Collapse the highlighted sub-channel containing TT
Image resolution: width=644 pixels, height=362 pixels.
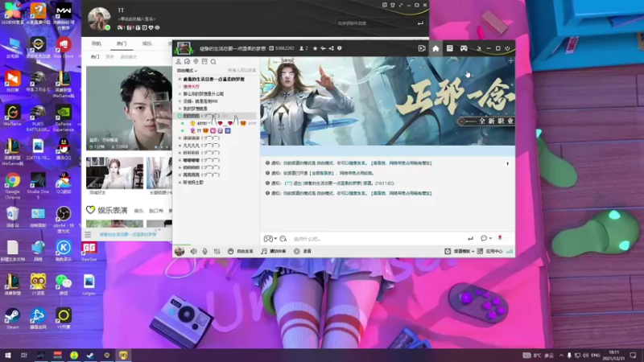pos(180,116)
